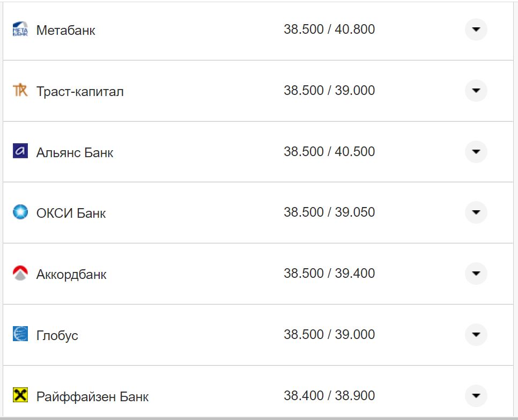This screenshot has width=518, height=420.
Task: Expand the Метабанк row details
Action: (x=476, y=30)
